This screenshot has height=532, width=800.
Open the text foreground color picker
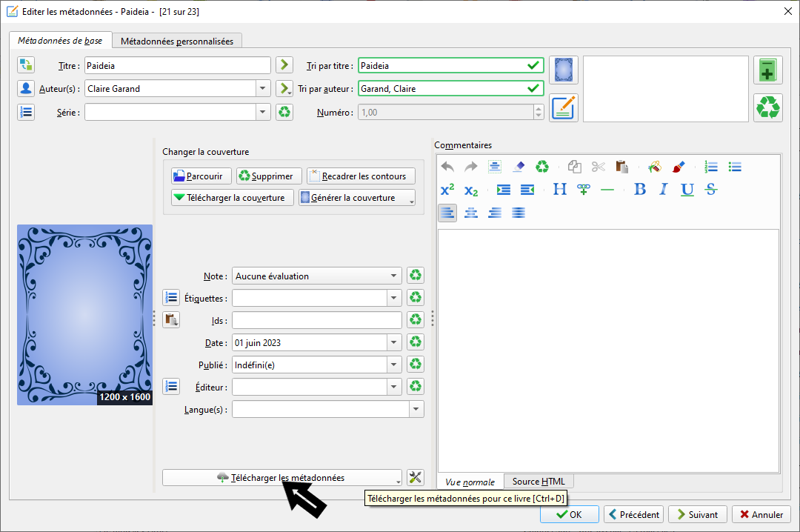click(x=678, y=167)
